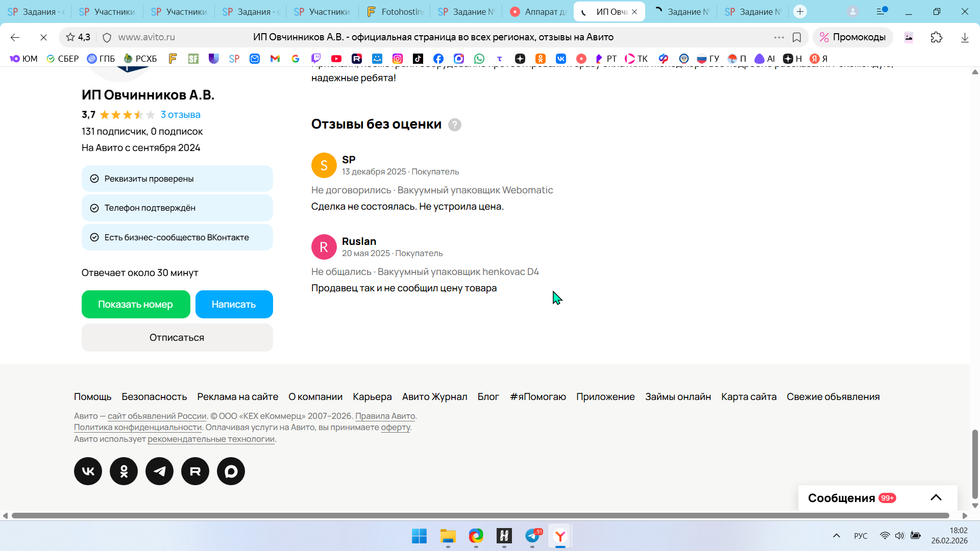Click the Написать button
Screen dimensions: 980x551
(x=234, y=304)
